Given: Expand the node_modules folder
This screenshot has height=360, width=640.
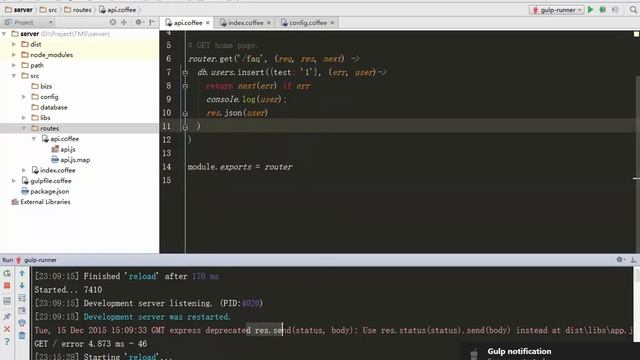Looking at the screenshot, I should [14, 55].
